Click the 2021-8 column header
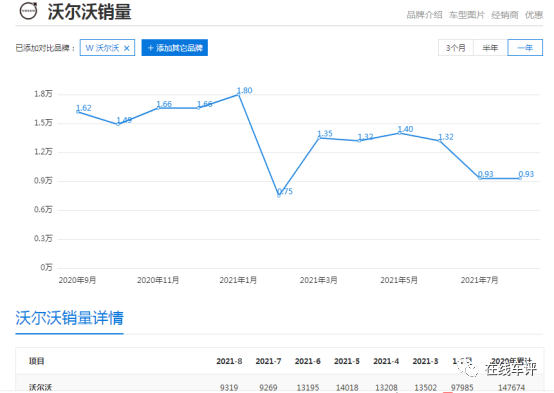The image size is (554, 393). click(229, 361)
